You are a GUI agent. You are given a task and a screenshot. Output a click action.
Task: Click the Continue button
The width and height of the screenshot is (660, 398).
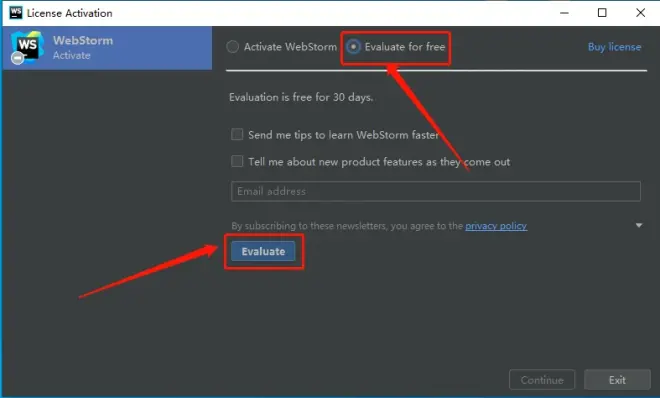pyautogui.click(x=542, y=380)
